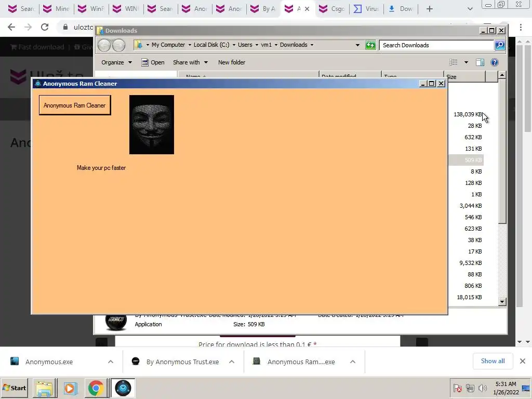532x399 pixels.
Task: Click the 138,039 KB file size entry
Action: pos(468,114)
